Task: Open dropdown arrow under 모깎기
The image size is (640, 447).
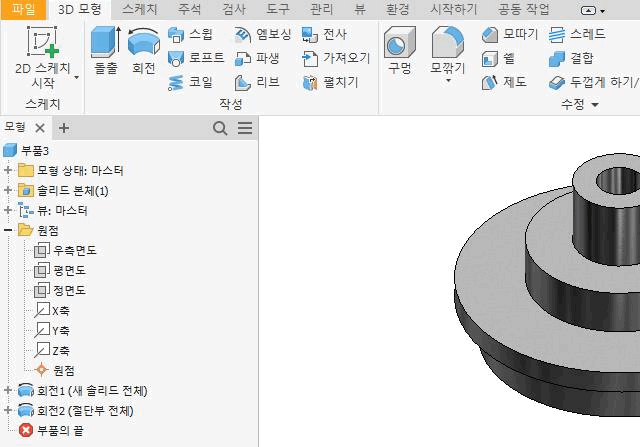Action: [448, 81]
